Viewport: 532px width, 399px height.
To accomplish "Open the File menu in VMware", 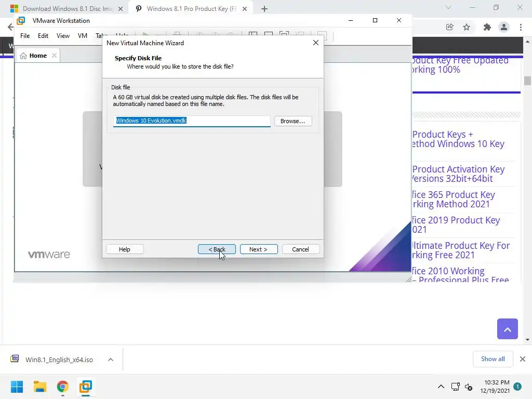I will pyautogui.click(x=25, y=36).
